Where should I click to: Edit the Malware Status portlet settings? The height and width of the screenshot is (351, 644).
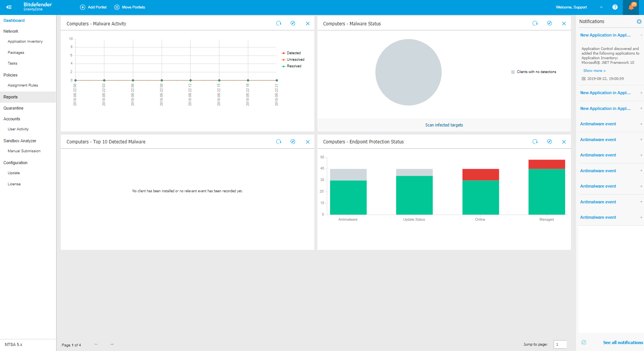click(x=549, y=23)
